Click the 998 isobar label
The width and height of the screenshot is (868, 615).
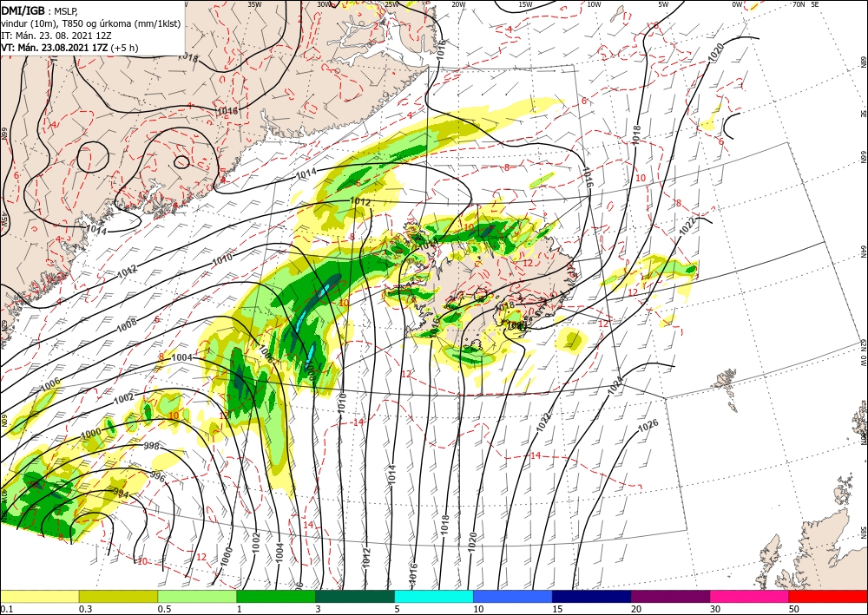coord(151,446)
